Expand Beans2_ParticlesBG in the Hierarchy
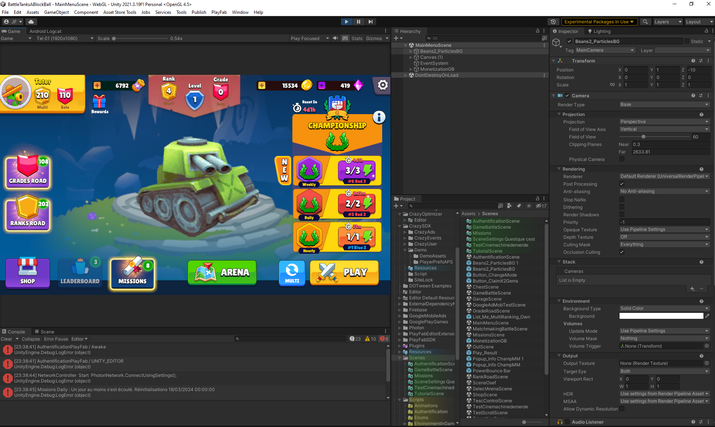Image resolution: width=715 pixels, height=427 pixels. (410, 52)
